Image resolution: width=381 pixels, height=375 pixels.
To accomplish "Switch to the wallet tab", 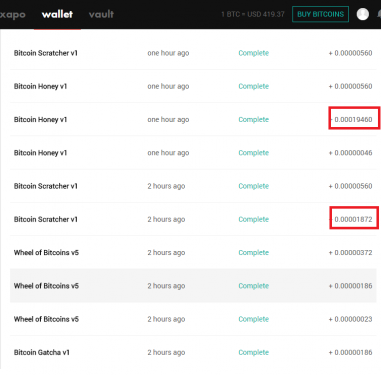I will [57, 14].
